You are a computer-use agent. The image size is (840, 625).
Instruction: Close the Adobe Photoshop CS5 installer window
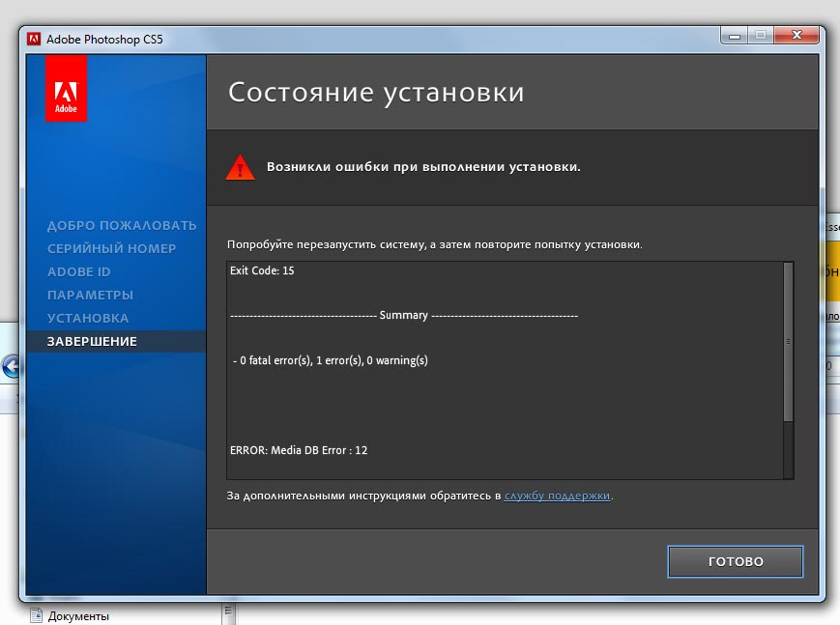point(797,35)
